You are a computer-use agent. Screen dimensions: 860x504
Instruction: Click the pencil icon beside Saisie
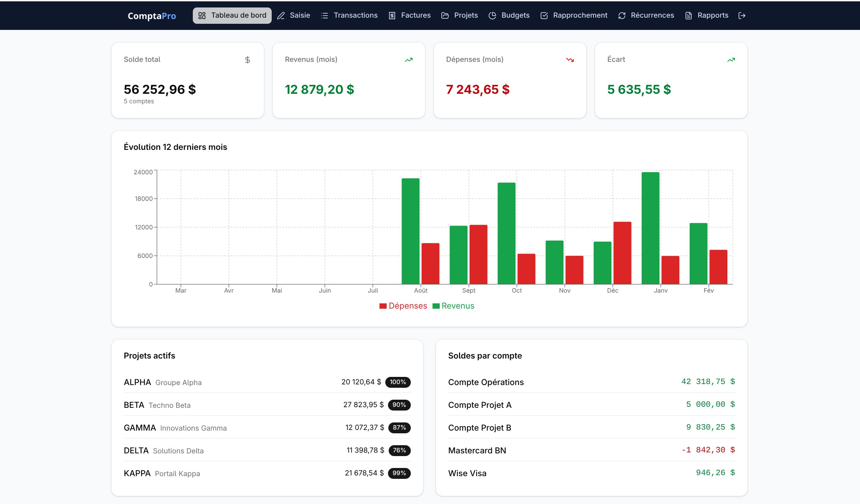281,16
